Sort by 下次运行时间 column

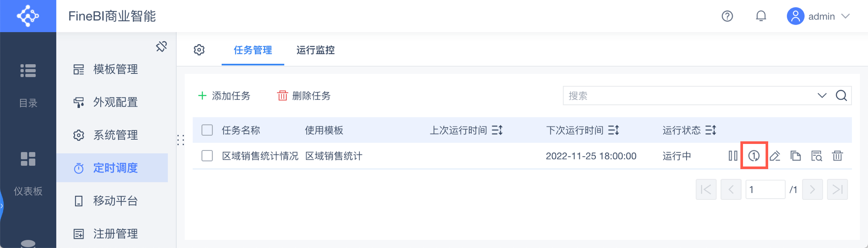tap(613, 130)
